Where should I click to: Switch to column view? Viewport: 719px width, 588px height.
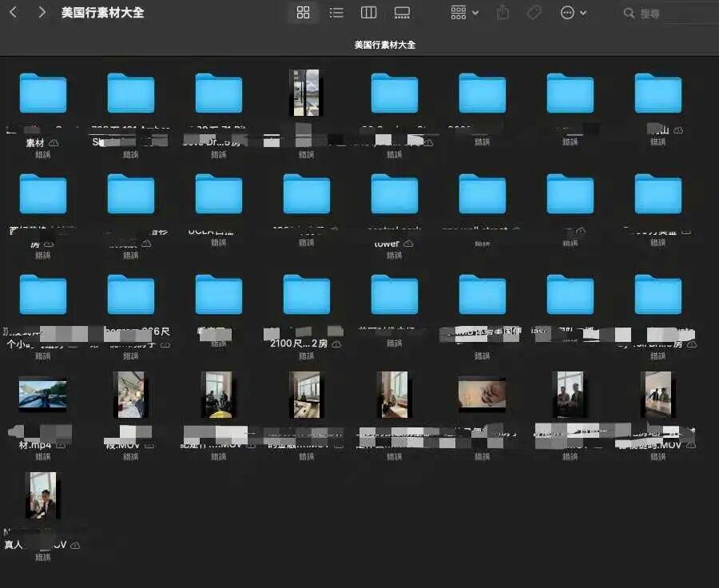tap(368, 13)
